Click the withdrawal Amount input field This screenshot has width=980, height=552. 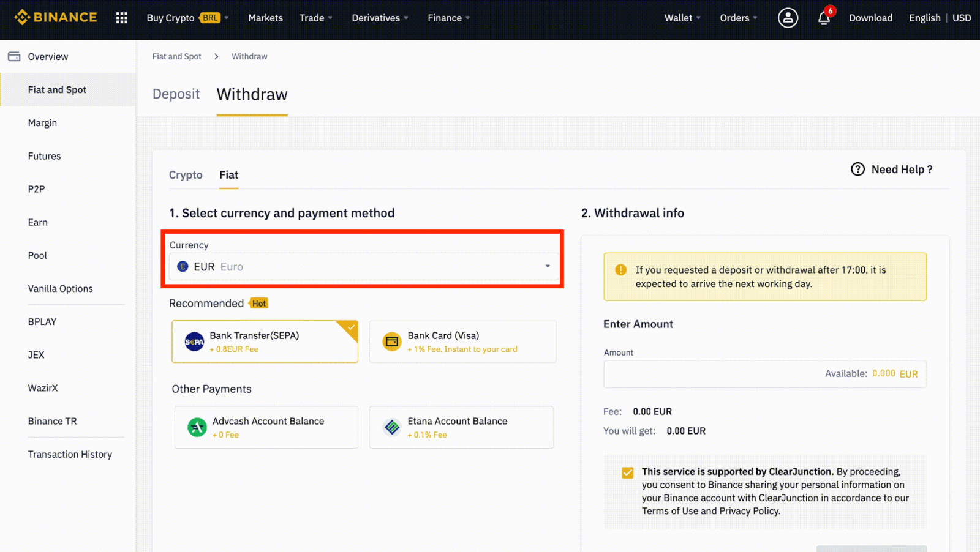[x=704, y=374]
